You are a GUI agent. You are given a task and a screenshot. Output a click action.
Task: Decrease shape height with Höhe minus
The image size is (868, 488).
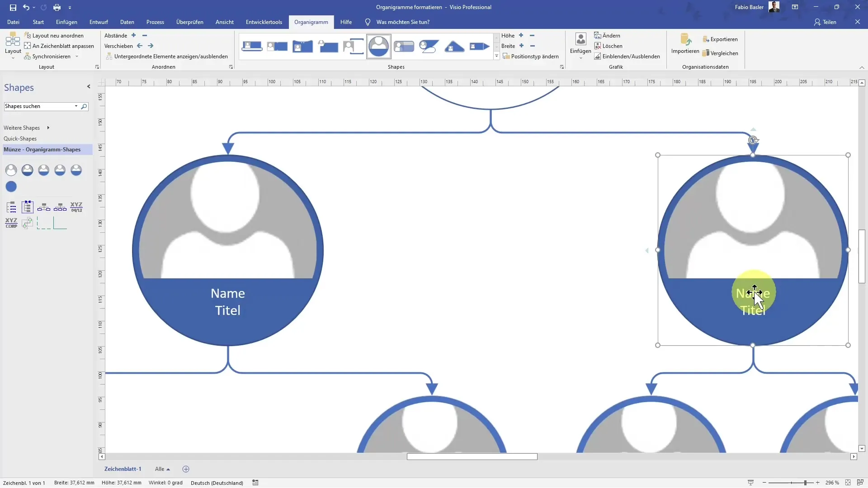(532, 35)
